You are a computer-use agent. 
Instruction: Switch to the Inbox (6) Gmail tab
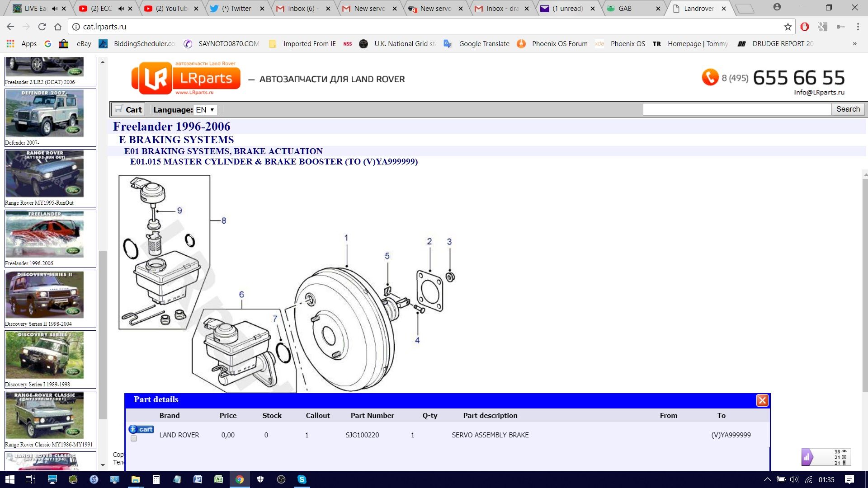click(303, 9)
